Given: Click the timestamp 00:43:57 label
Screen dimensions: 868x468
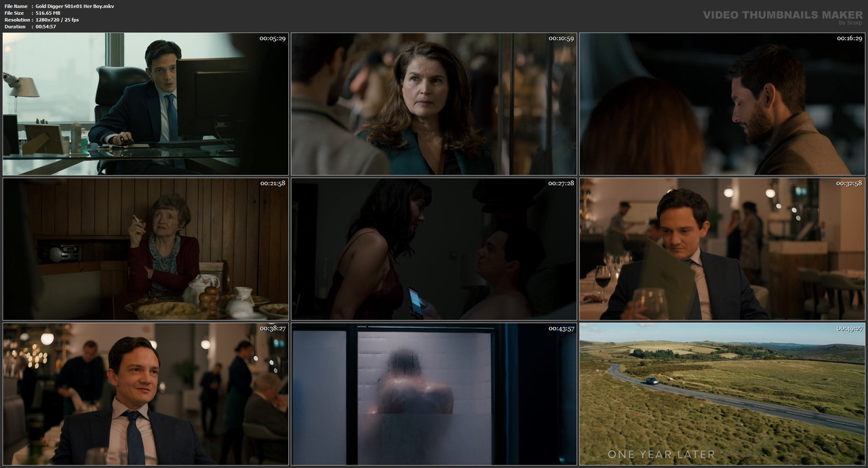Looking at the screenshot, I should (x=561, y=329).
